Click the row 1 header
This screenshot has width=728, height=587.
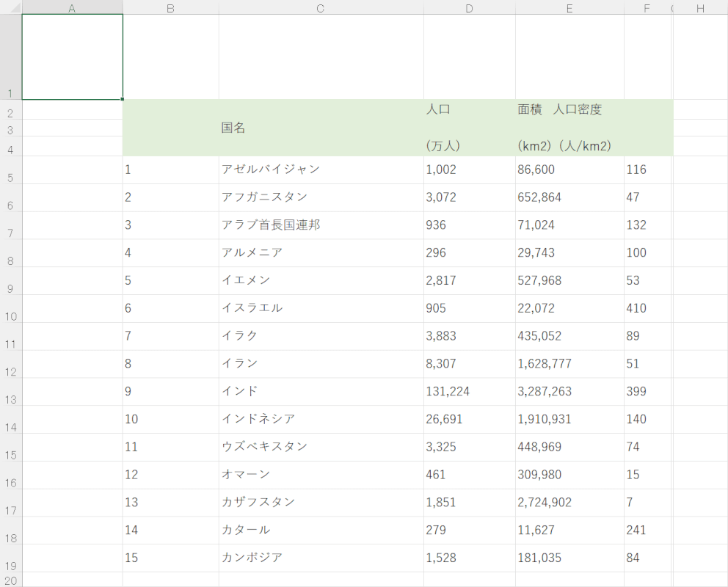(x=10, y=57)
